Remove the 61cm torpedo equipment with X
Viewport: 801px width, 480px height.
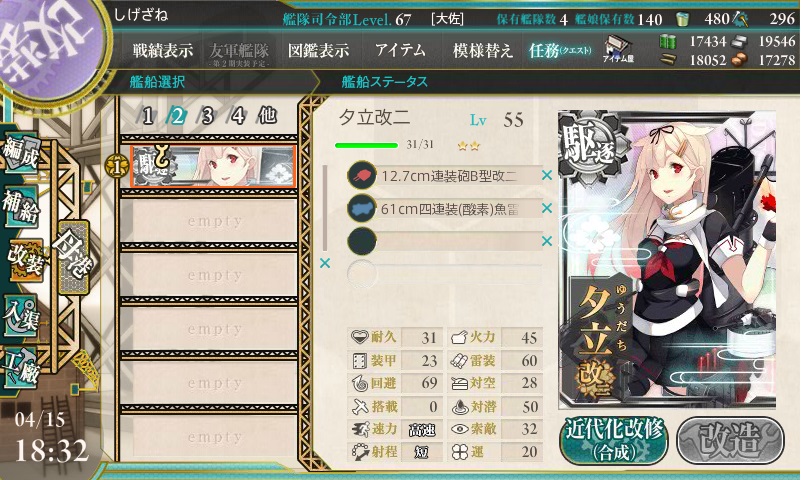pos(547,208)
